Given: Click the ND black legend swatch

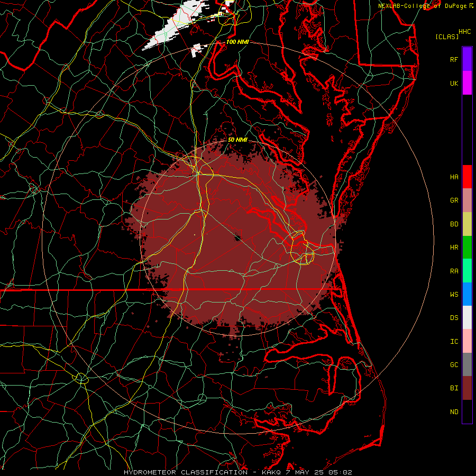Looking at the screenshot, I should (x=467, y=411).
